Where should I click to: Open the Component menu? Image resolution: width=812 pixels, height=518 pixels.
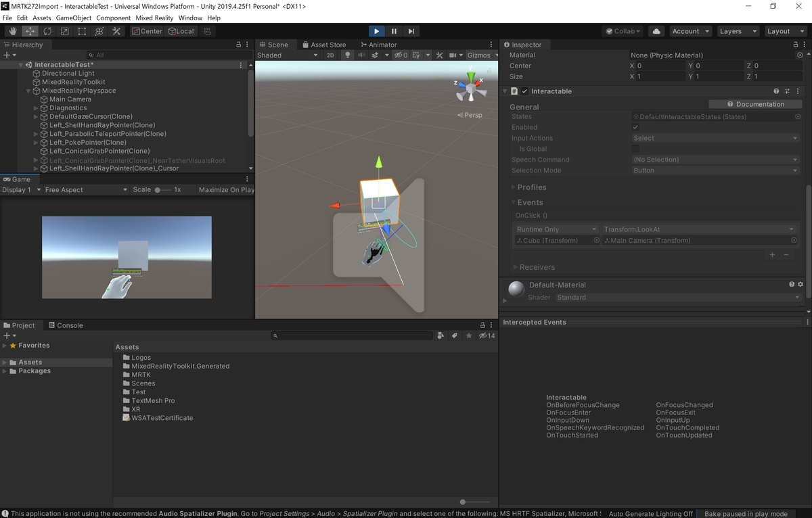pos(114,18)
